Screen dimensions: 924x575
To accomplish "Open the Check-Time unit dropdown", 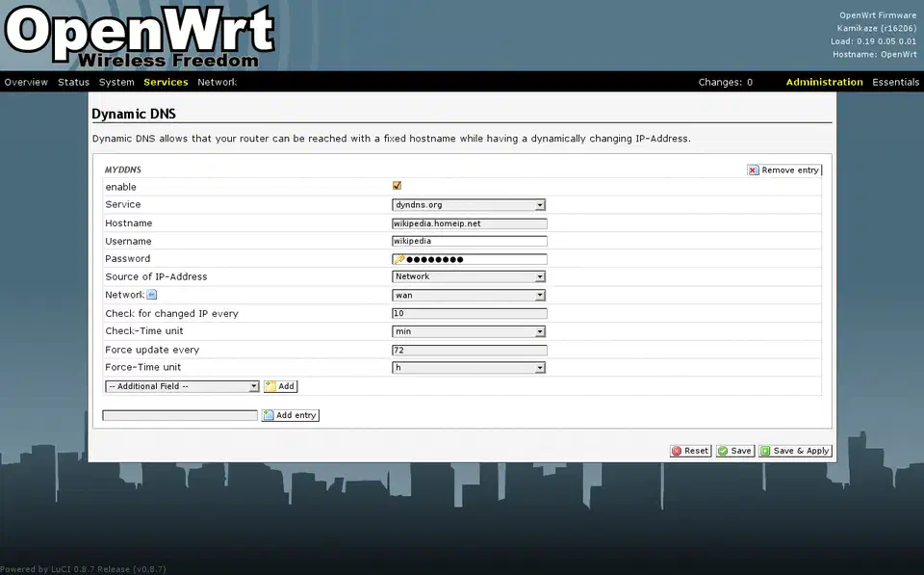I will [x=469, y=331].
